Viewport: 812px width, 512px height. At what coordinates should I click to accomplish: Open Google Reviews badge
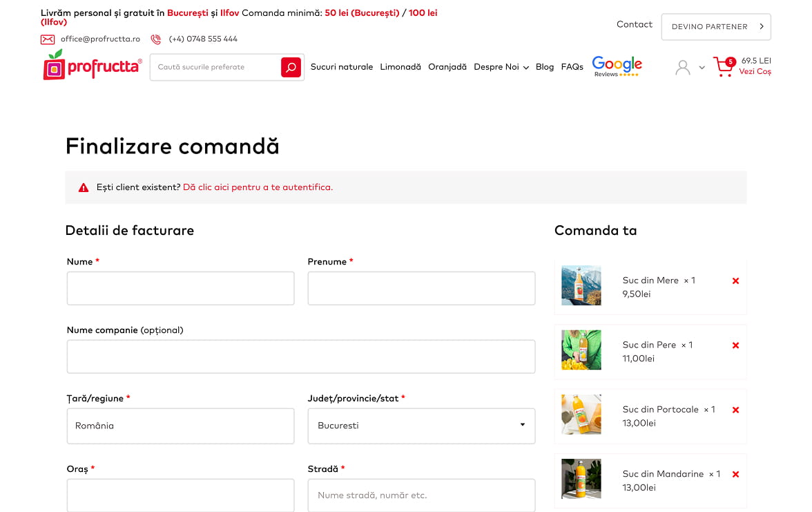617,66
